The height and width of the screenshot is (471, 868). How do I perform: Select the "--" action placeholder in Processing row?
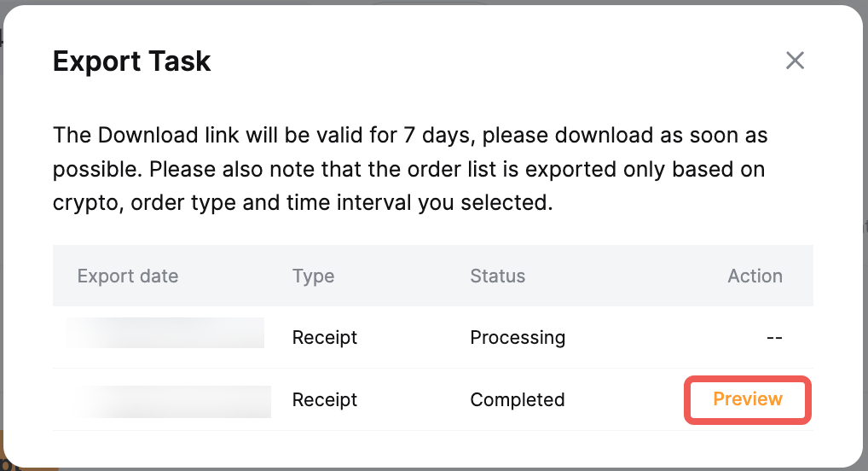774,337
